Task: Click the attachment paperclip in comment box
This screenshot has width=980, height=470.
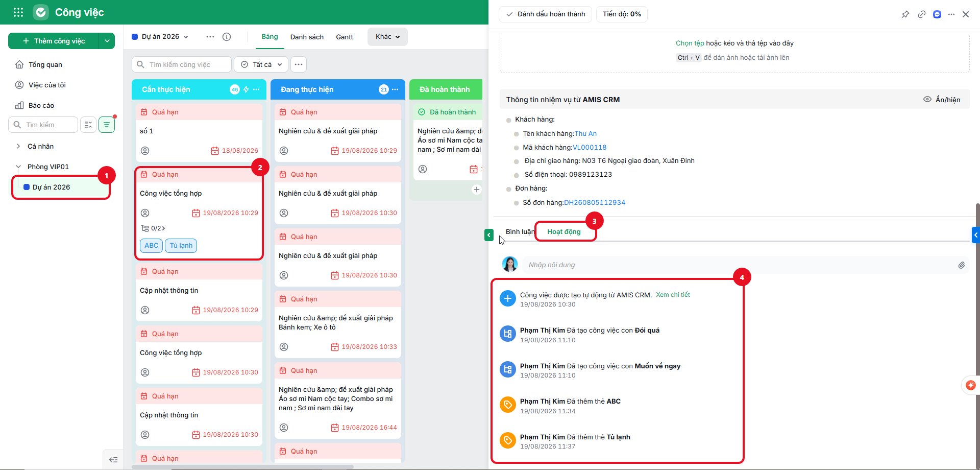Action: (x=962, y=265)
